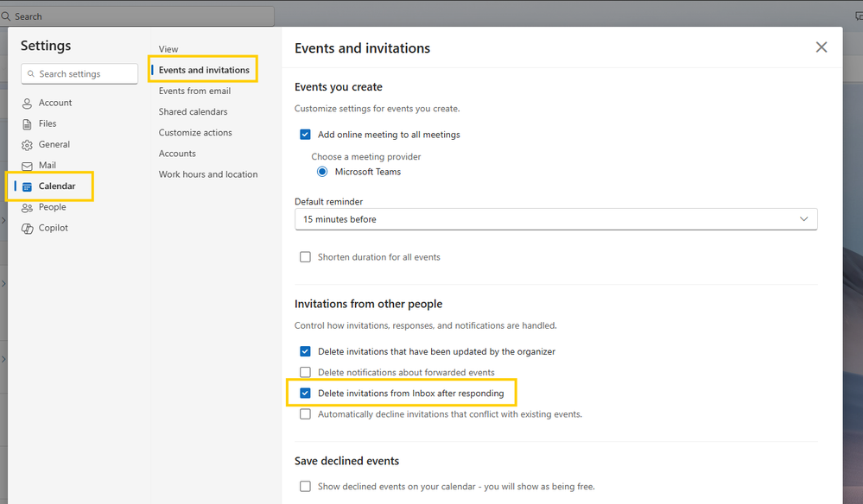Screen dimensions: 863x504
Task: Switch to Shared calendars settings
Action: [x=194, y=111]
